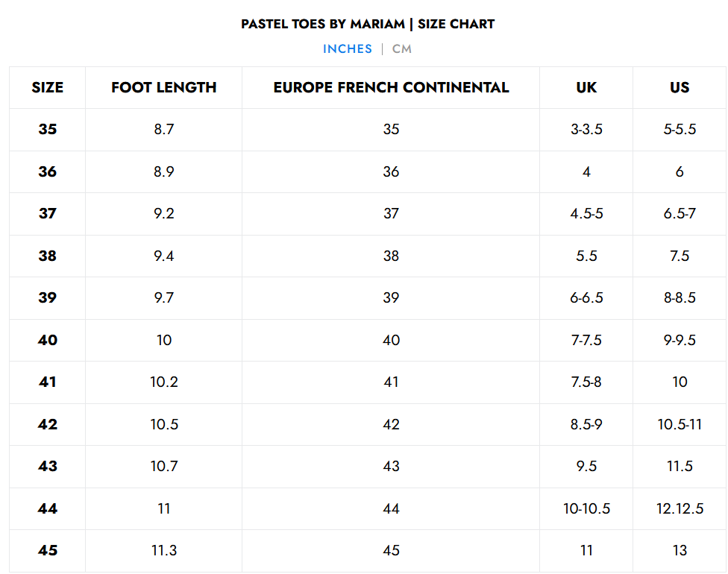The height and width of the screenshot is (574, 728).
Task: Click the EUROPE FRENCH CONTINENTAL header
Action: 391,87
